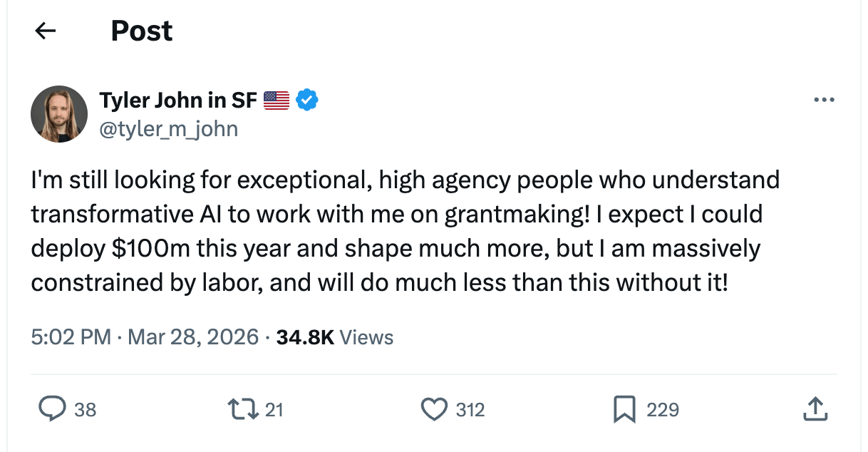Open the three-dot More options menu
868x452 pixels.
click(x=824, y=101)
